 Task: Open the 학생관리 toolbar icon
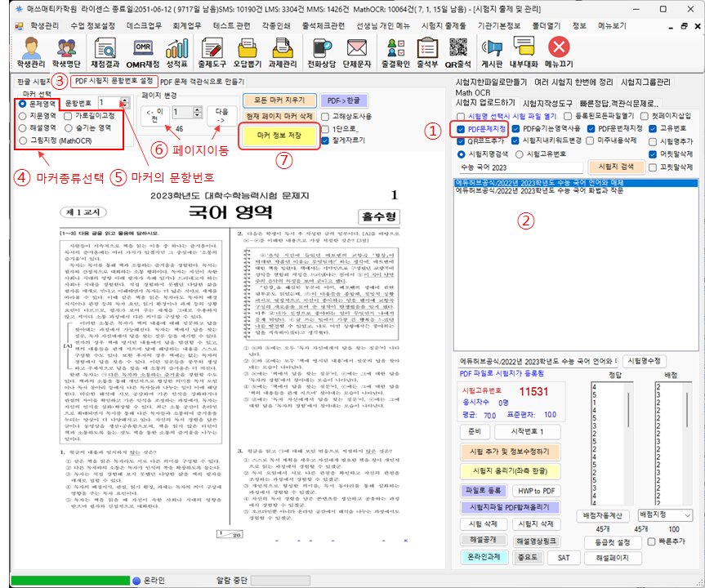31,52
